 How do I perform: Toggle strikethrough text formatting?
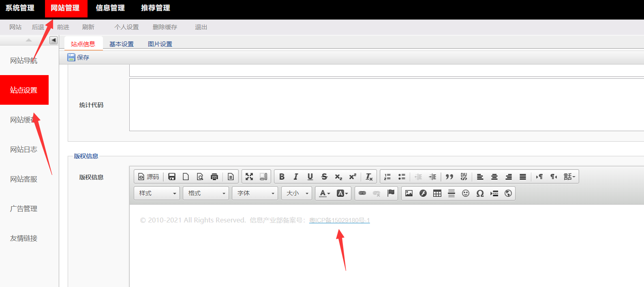pyautogui.click(x=324, y=177)
